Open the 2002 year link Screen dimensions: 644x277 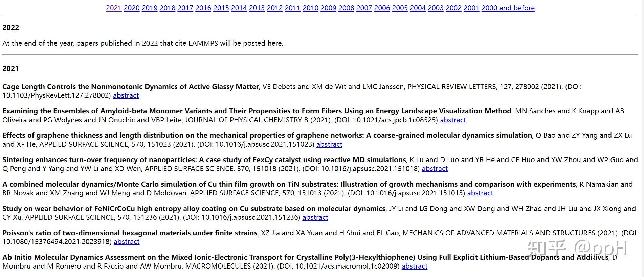(x=454, y=8)
